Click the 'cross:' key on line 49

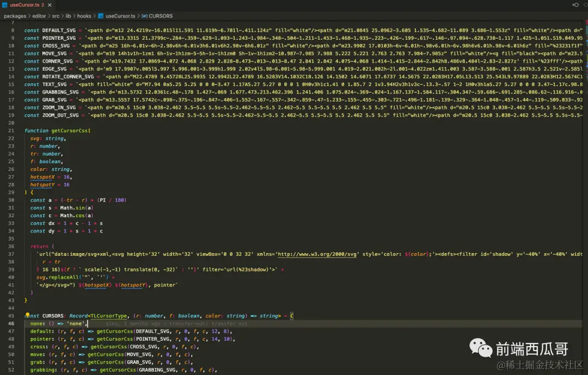39,347
